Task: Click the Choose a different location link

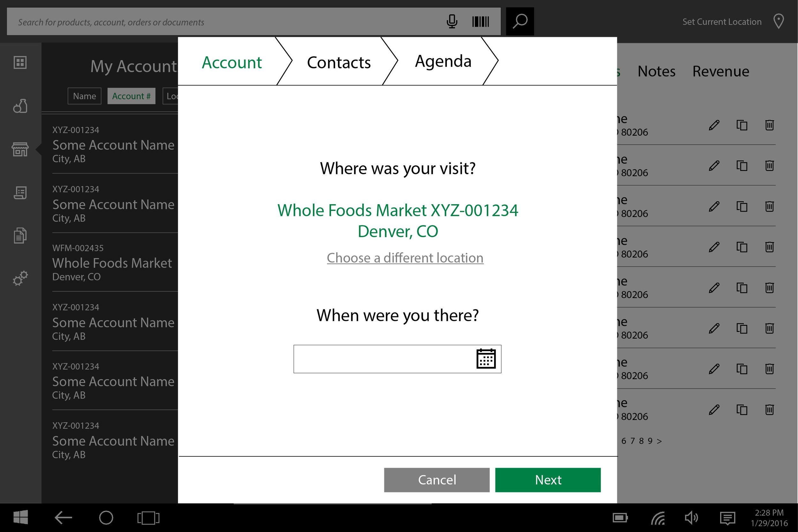Action: coord(405,258)
